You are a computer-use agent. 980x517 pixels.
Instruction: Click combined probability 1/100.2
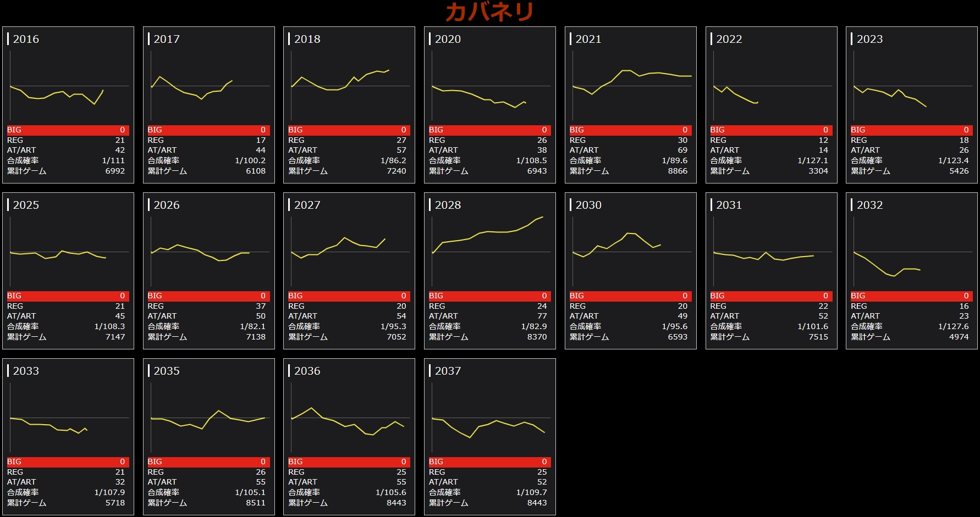pyautogui.click(x=250, y=160)
